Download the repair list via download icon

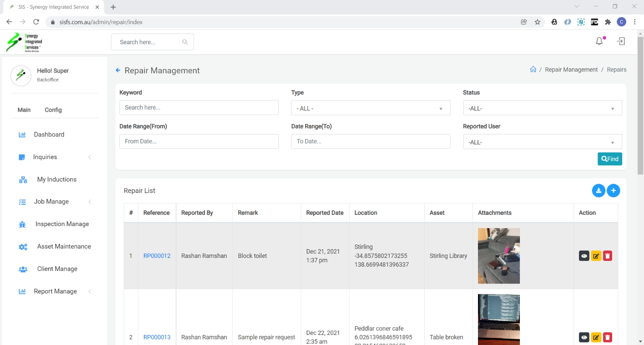click(x=598, y=191)
